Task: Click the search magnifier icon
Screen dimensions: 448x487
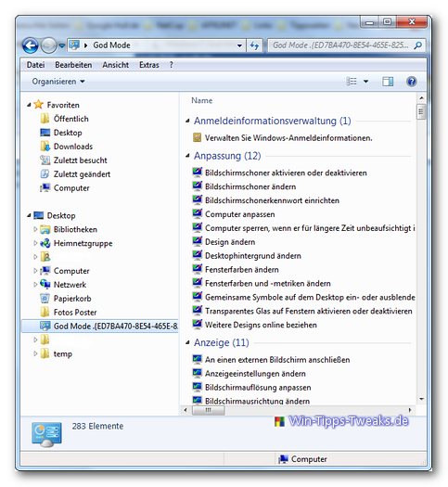Action: click(x=418, y=45)
